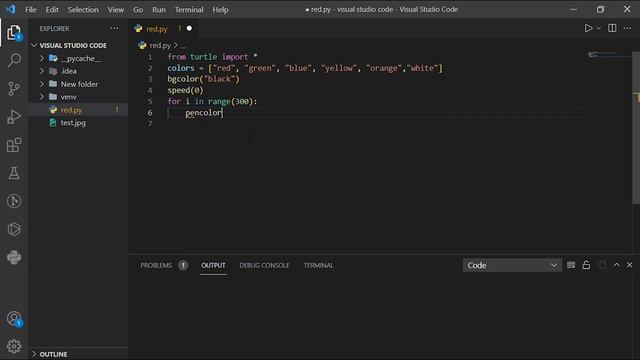Open the Run menu

tap(159, 9)
